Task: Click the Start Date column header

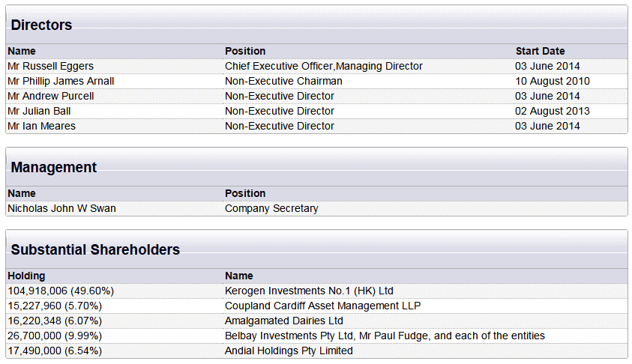Action: coord(540,51)
